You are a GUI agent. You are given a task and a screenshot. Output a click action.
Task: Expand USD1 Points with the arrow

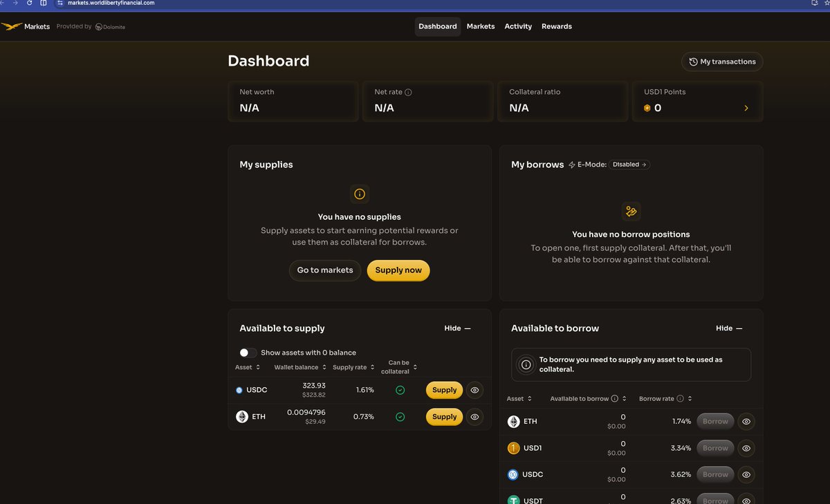point(746,108)
